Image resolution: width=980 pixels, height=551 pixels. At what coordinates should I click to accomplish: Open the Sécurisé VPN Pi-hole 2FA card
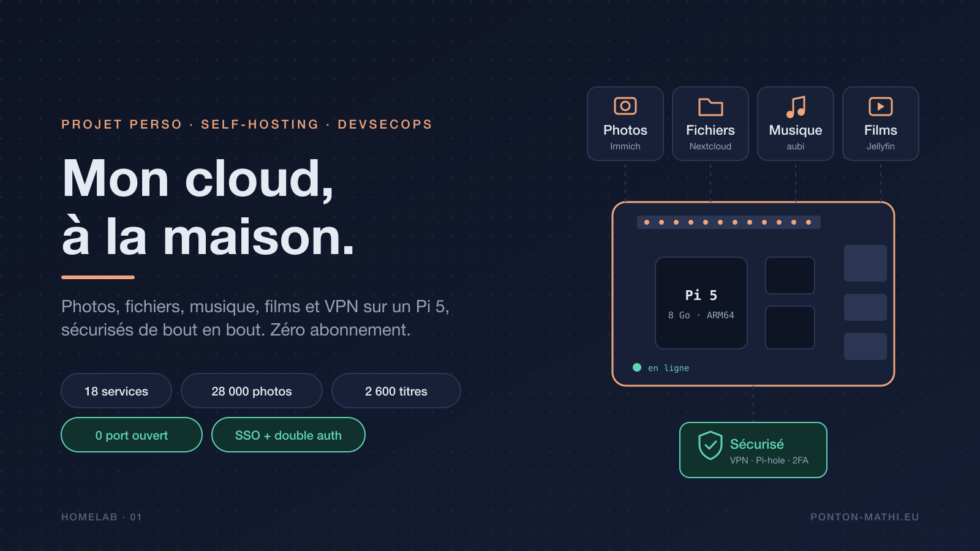point(753,450)
